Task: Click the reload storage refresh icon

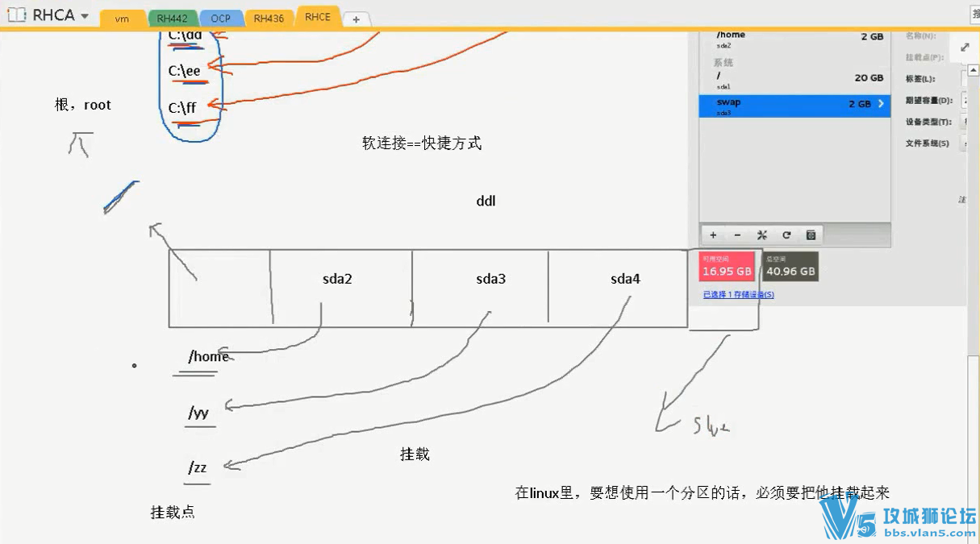Action: tap(786, 235)
